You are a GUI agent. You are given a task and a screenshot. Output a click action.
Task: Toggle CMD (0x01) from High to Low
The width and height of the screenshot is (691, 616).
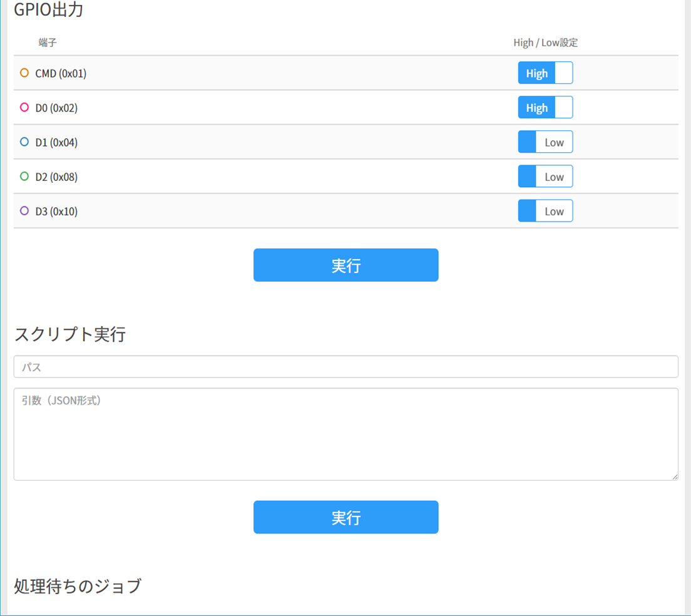coord(545,73)
